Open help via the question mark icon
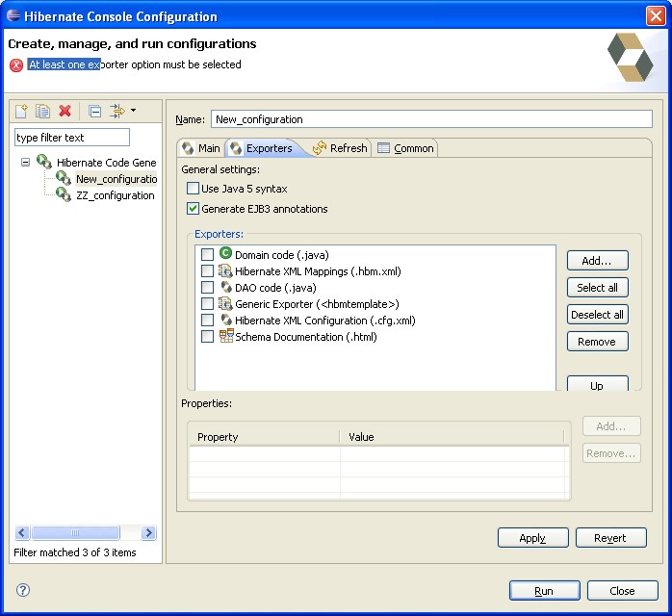This screenshot has height=616, width=672. 23,590
